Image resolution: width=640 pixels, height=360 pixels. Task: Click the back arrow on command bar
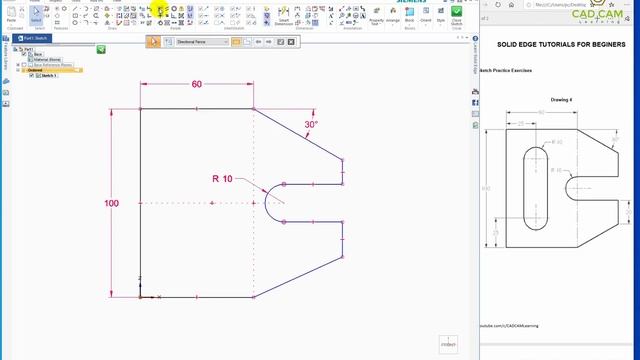(x=258, y=42)
